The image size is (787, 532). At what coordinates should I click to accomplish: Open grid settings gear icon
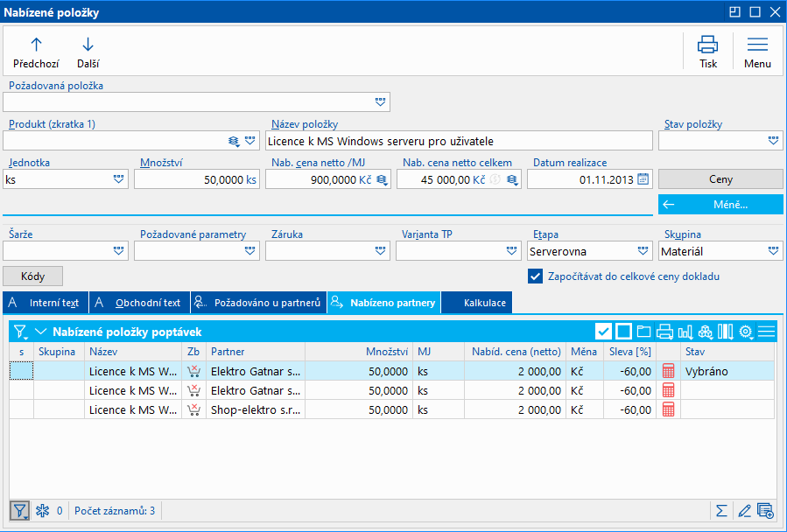746,332
